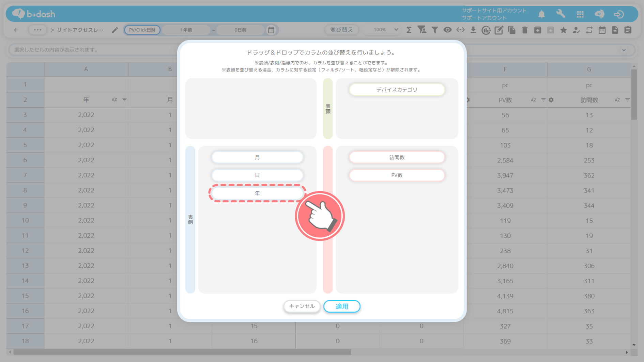Click the back arrow icon
Viewport: 644px width, 362px height.
[16, 30]
